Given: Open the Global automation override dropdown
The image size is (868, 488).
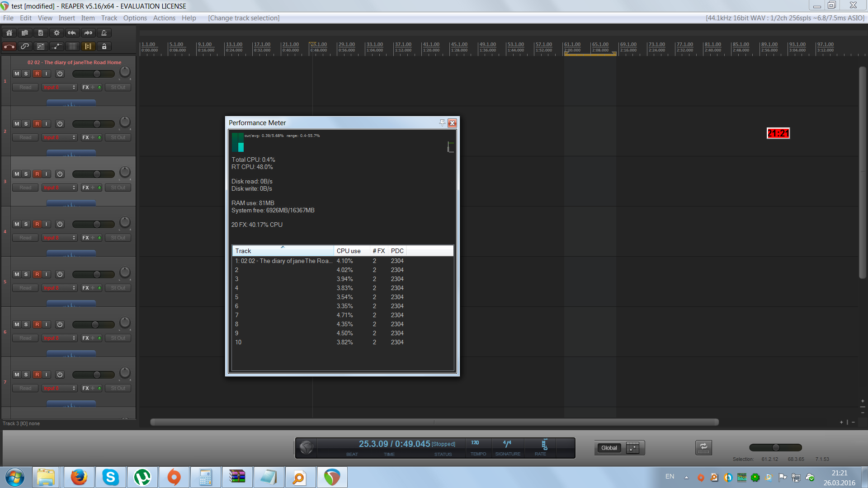Looking at the screenshot, I should 609,448.
